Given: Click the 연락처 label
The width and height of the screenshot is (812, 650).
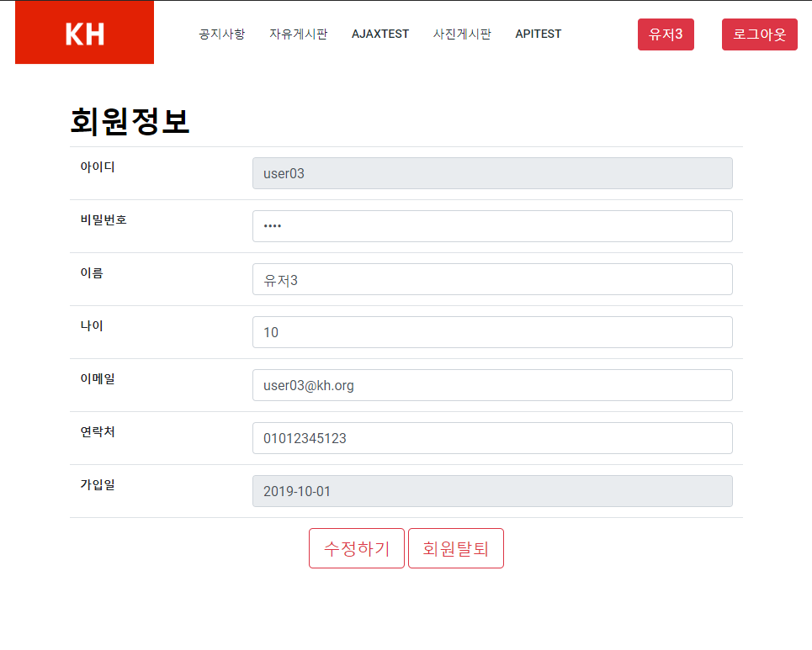Looking at the screenshot, I should click(x=98, y=431).
